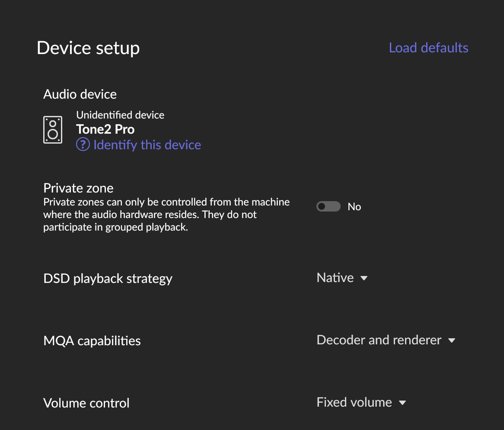
Task: Click the arrow next to "Fixed volume"
Action: click(x=402, y=403)
